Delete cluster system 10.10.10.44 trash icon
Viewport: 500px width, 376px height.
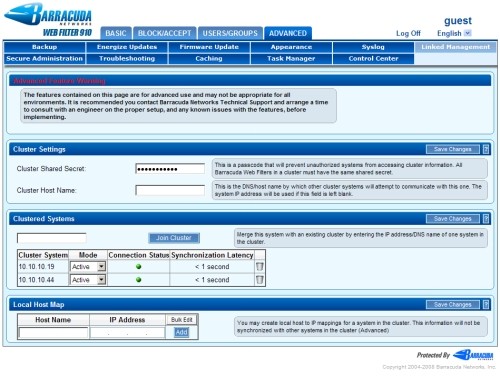(259, 280)
